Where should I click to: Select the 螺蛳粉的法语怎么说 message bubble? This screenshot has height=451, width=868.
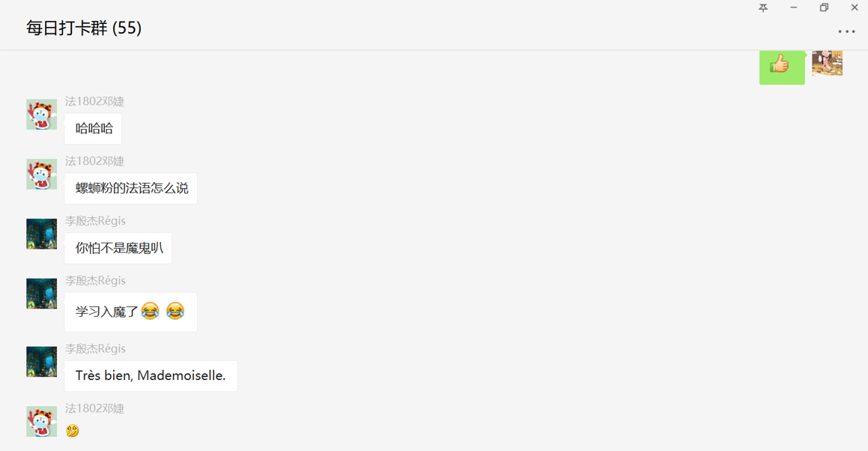coord(130,188)
